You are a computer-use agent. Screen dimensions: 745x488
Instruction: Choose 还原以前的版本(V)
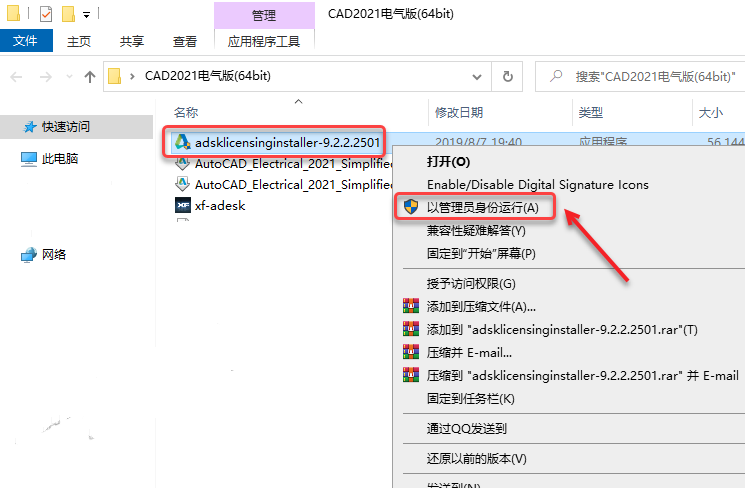477,459
